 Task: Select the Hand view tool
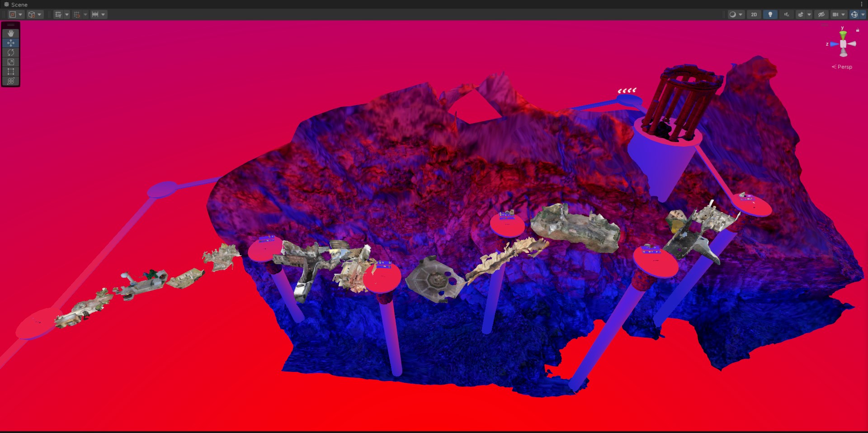click(x=11, y=33)
